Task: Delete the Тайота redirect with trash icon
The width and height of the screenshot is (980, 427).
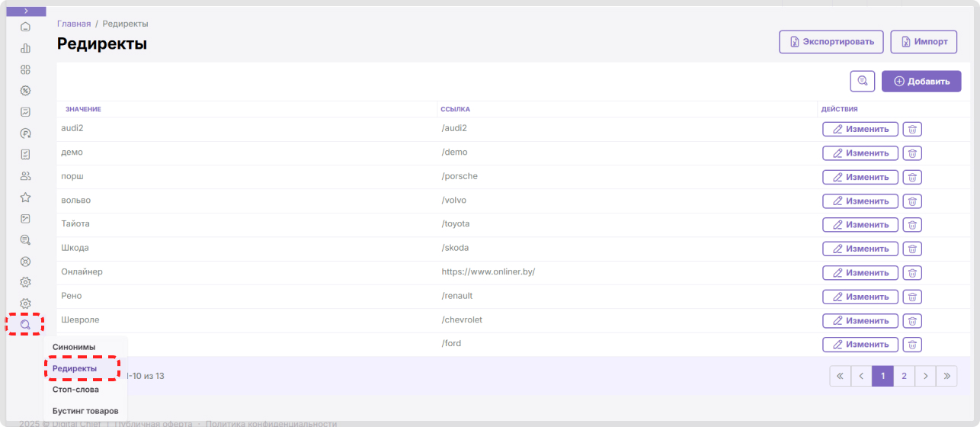Action: point(912,225)
